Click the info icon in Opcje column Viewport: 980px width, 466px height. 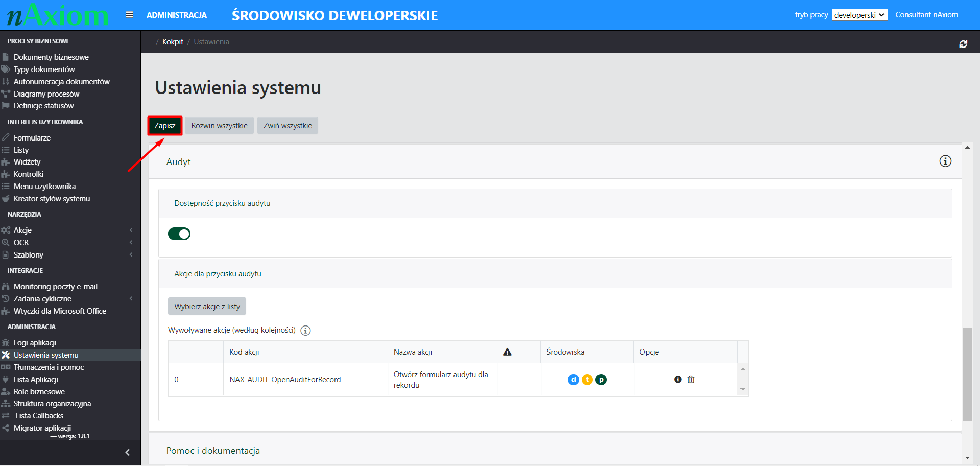coord(677,380)
